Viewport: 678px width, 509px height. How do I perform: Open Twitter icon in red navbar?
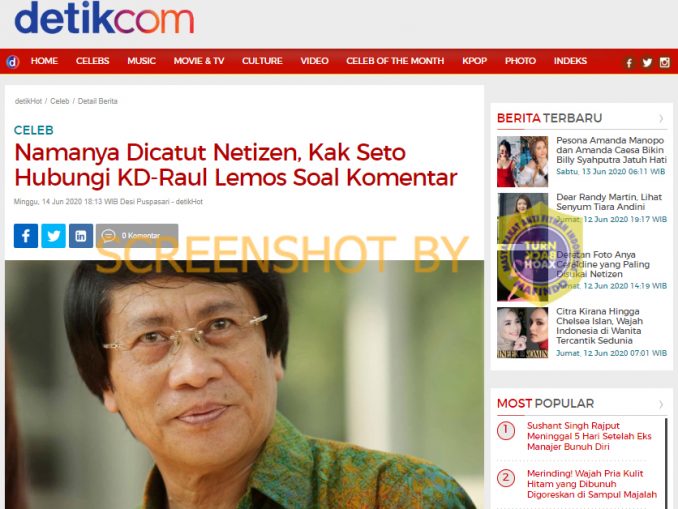[647, 63]
